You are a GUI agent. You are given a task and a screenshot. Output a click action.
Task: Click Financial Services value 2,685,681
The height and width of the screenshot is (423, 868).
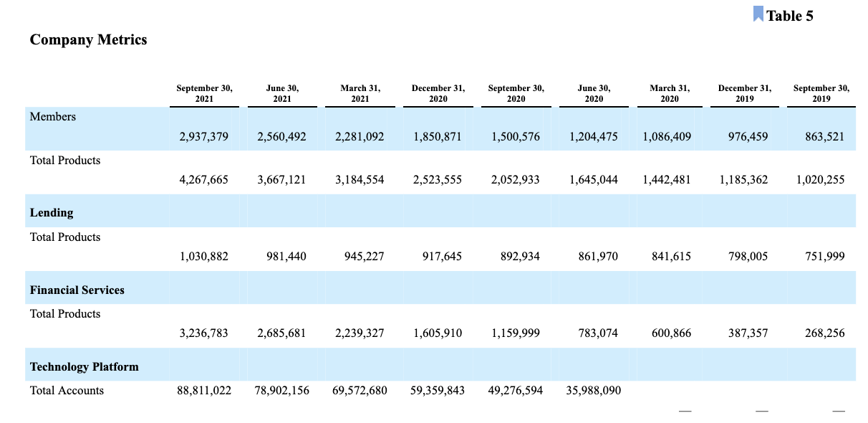click(x=281, y=333)
